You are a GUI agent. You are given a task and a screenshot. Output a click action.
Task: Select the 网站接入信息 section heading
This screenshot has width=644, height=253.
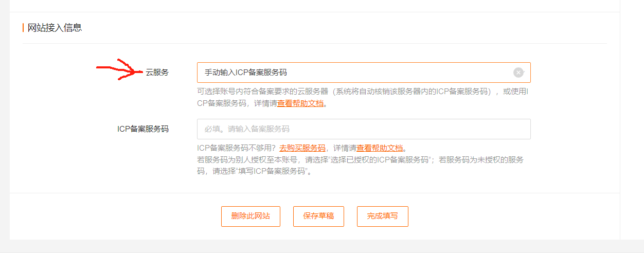pos(55,28)
